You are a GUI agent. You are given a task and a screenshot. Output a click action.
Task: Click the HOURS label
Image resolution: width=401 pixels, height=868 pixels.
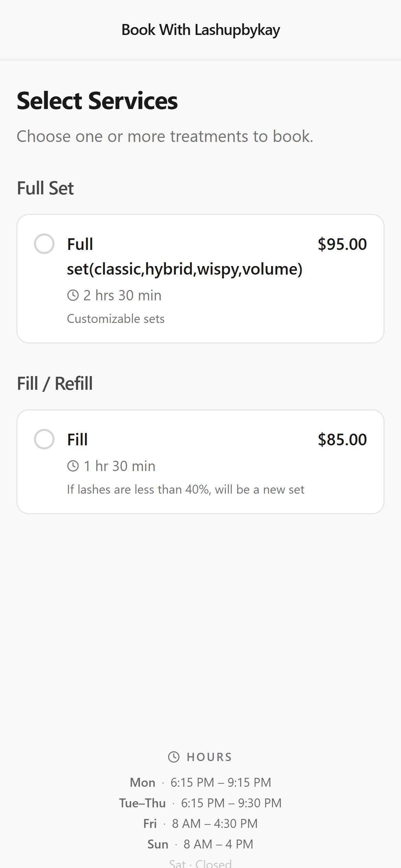209,757
